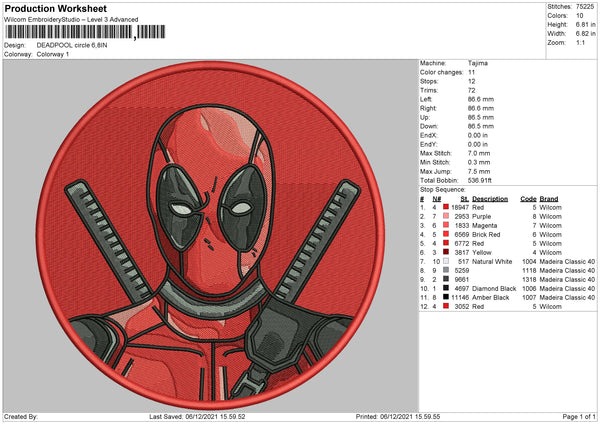Click the "Printed: 06/12/2021 15.59.55" footer

pos(398,416)
